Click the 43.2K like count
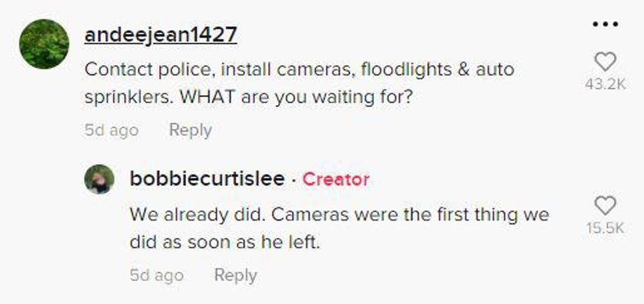 click(x=605, y=85)
